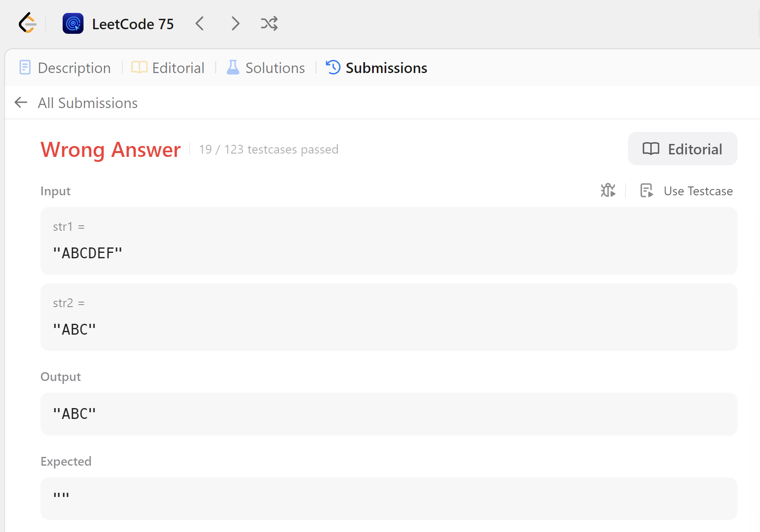Return to All Submissions
Viewport: 760px width, 532px height.
88,103
